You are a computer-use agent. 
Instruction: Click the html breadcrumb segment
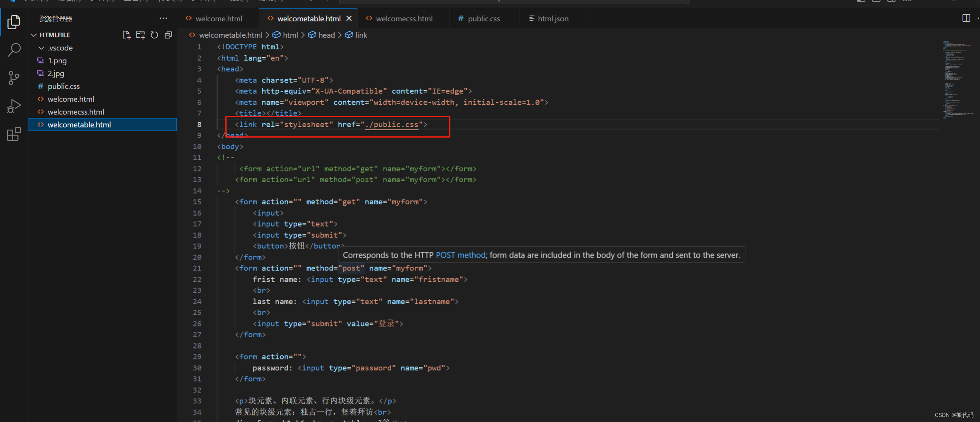pos(290,35)
